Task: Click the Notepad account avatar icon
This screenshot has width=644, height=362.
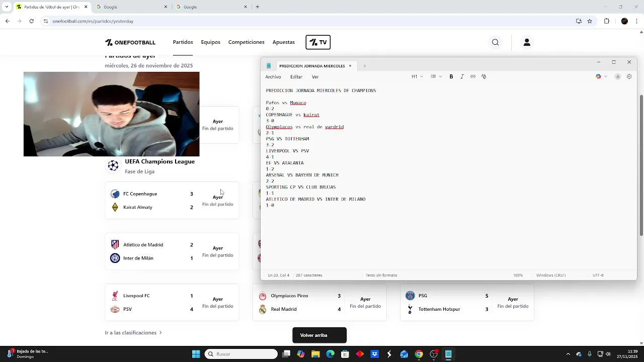Action: (x=618, y=76)
